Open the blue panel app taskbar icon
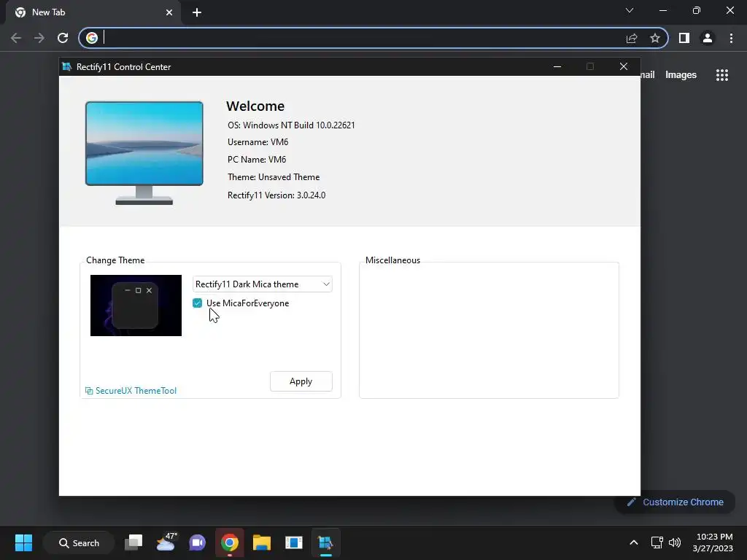747x560 pixels. coord(294,542)
